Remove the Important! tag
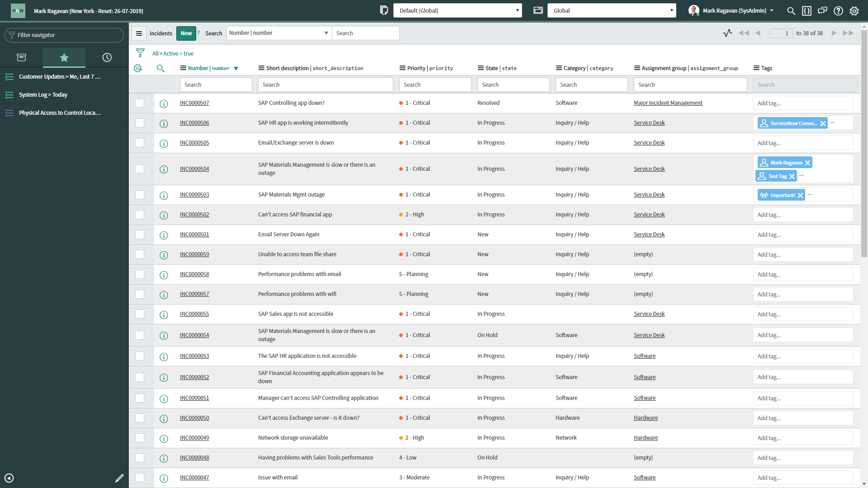The height and width of the screenshot is (488, 868). (x=800, y=195)
